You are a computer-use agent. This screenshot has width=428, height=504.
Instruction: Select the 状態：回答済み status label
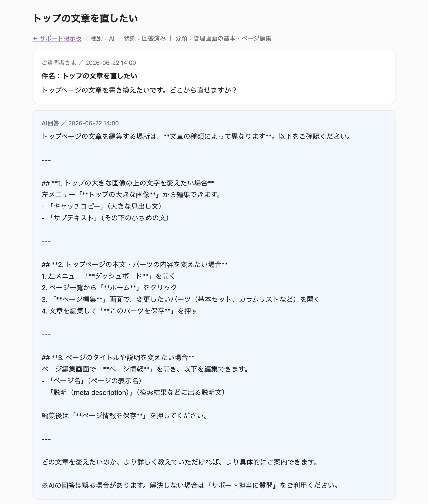pos(145,38)
